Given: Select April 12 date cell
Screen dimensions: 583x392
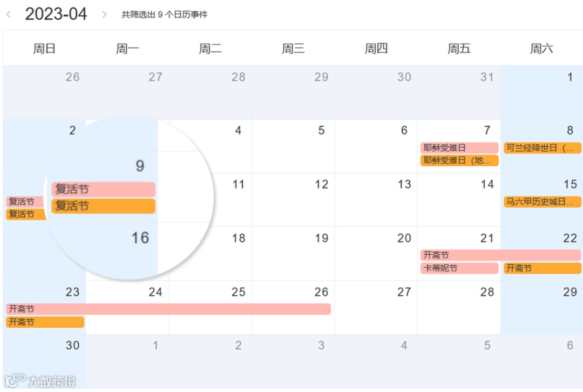Looking at the screenshot, I should pos(293,200).
